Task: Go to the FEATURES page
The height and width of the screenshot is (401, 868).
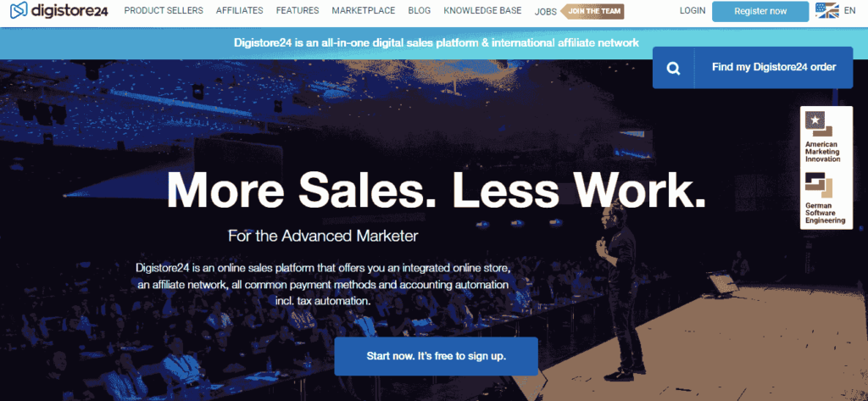Action: pyautogui.click(x=298, y=10)
